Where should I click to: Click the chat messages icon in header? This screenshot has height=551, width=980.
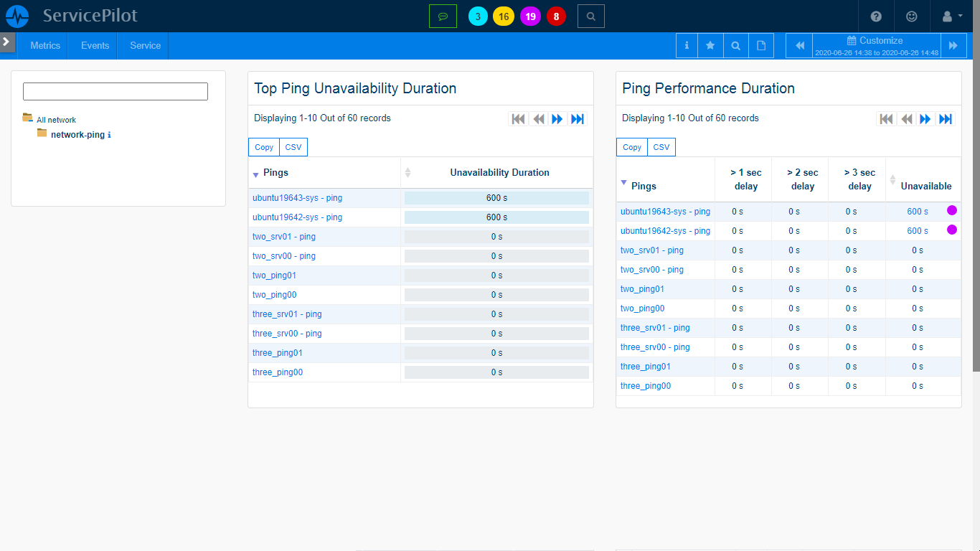click(x=443, y=16)
